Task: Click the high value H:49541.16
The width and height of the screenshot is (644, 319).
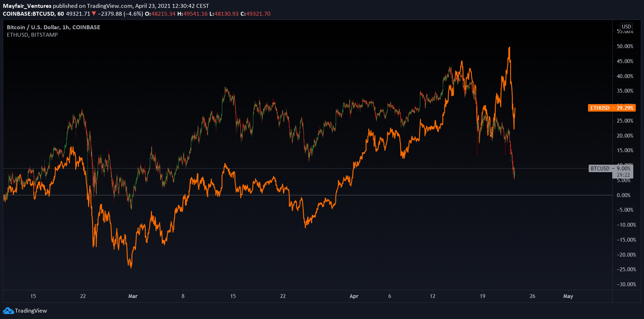Action: 192,14
